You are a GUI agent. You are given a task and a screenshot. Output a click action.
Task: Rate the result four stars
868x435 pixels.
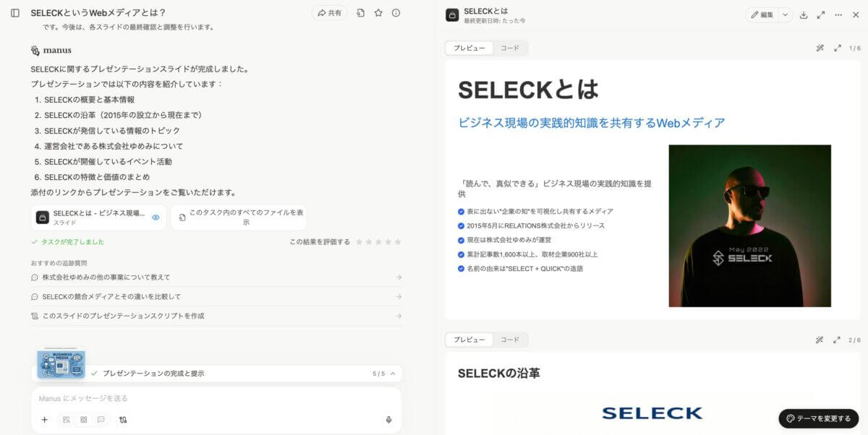(x=388, y=242)
